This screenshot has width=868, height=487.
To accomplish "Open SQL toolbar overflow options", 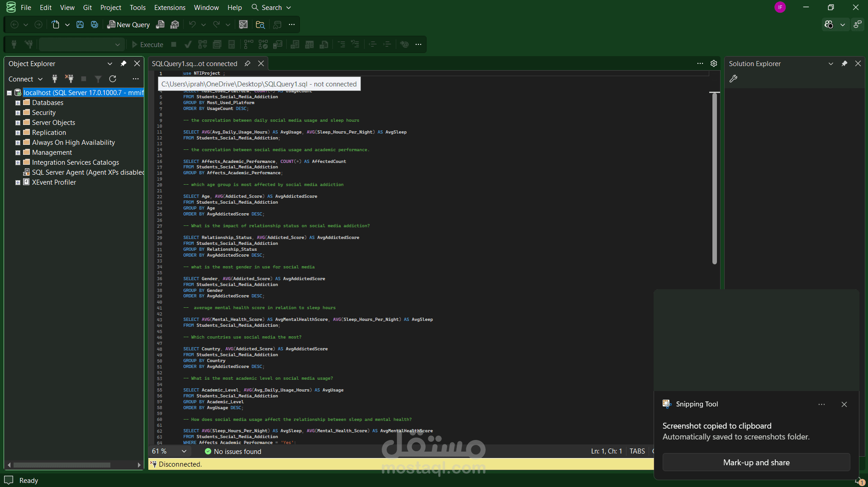I will [418, 44].
